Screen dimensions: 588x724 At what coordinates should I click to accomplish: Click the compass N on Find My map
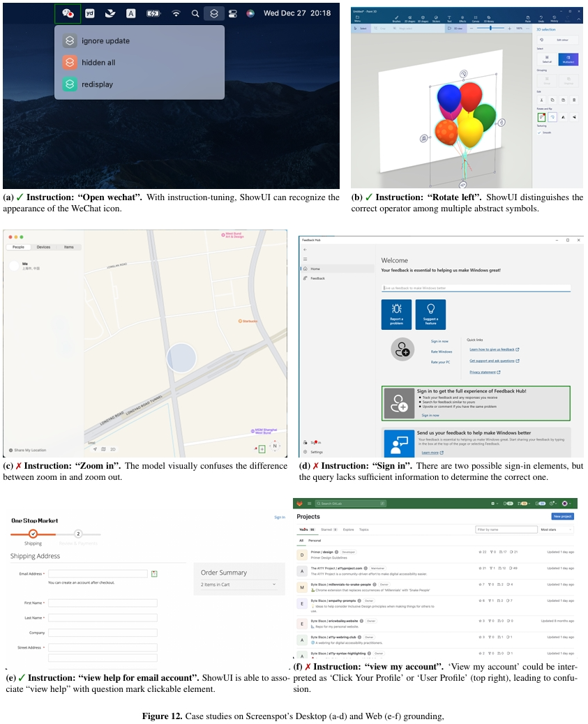[x=275, y=446]
